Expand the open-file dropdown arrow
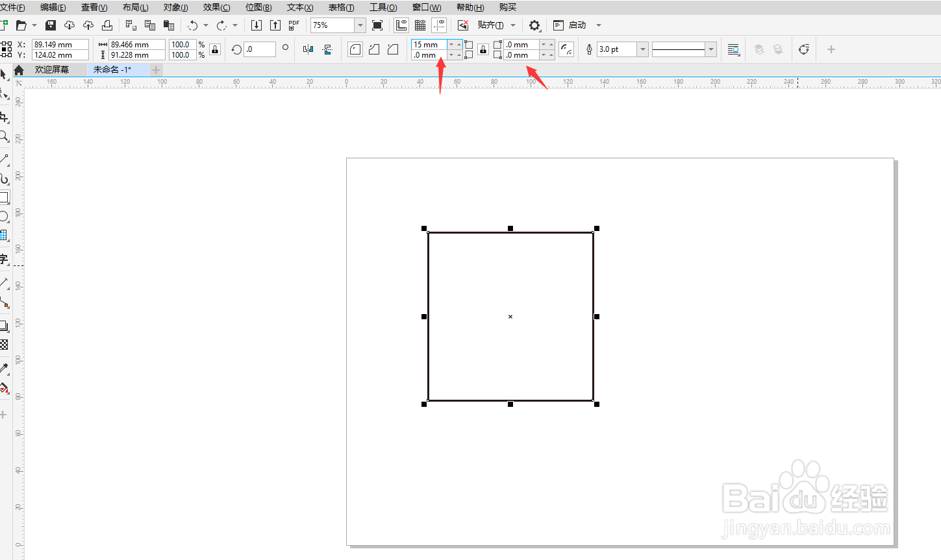This screenshot has height=560, width=941. [x=34, y=25]
